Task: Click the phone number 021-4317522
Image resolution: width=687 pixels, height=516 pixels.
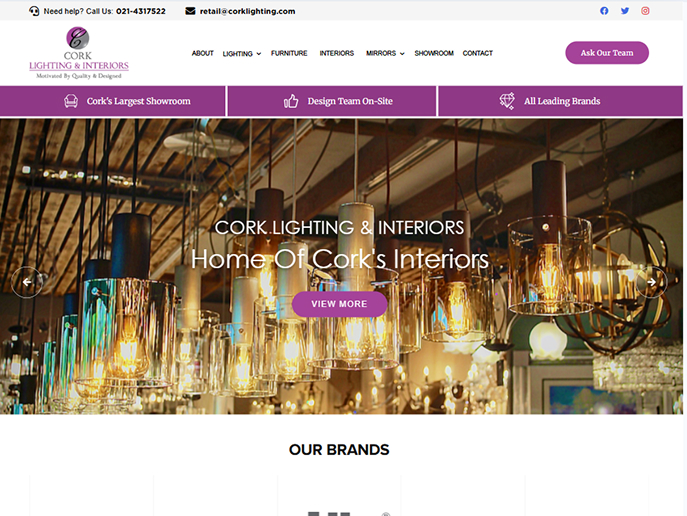Action: pos(141,11)
